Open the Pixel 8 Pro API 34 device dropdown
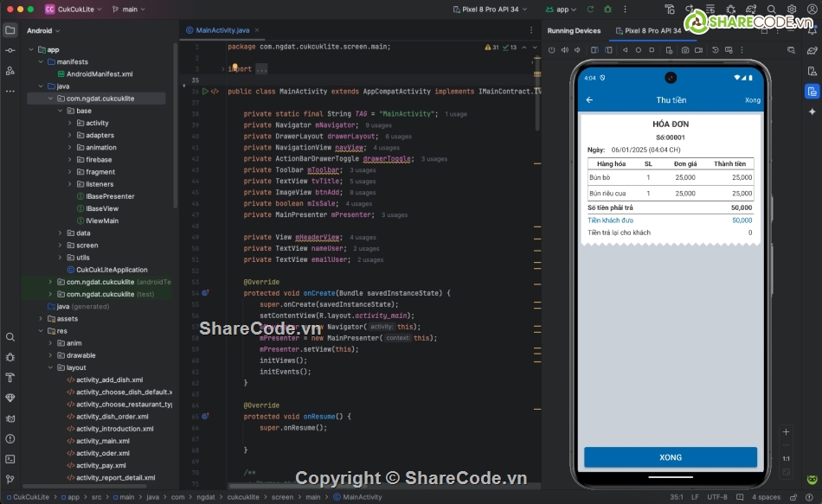The width and height of the screenshot is (822, 504). 490,10
